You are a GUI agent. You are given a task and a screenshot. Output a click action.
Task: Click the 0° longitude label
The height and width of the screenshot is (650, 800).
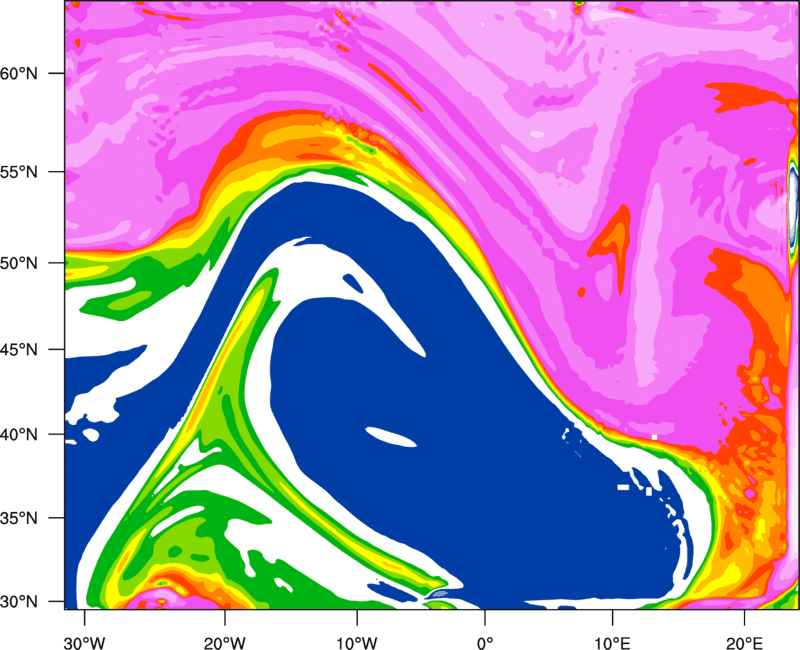[x=485, y=643]
